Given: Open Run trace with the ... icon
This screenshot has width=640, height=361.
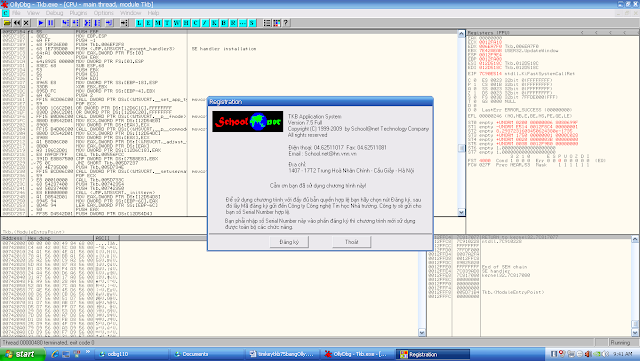Looking at the screenshot, I should (243, 23).
